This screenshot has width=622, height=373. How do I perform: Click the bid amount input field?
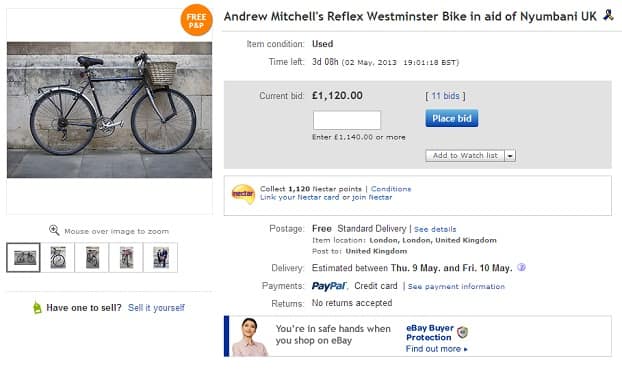[x=347, y=120]
